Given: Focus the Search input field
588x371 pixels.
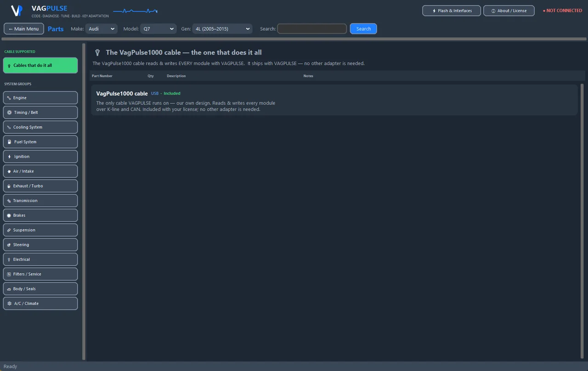Looking at the screenshot, I should tap(312, 29).
